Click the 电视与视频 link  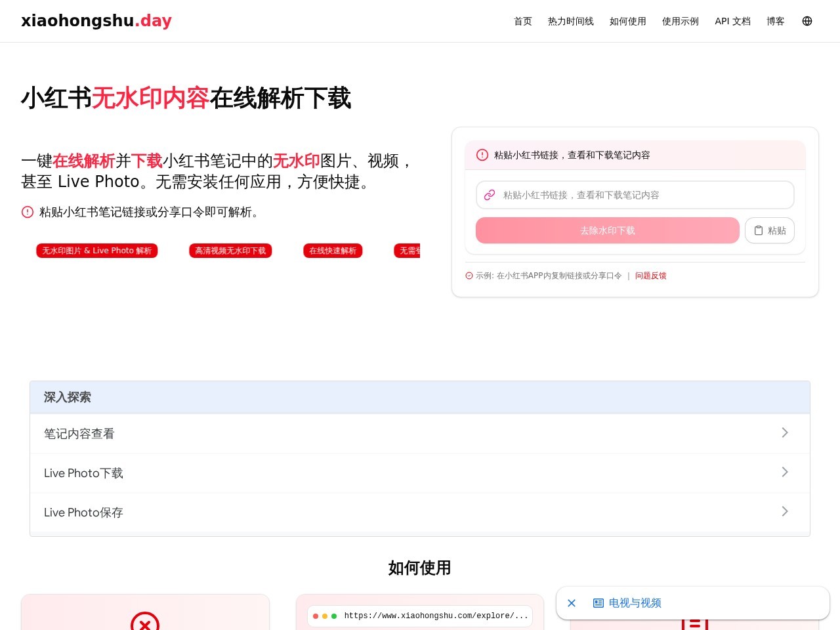pyautogui.click(x=635, y=603)
